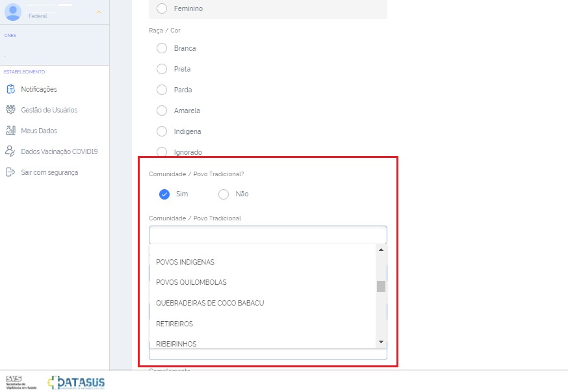Open Gestão de Usuários menu item
Screen dimensions: 568x392
pyautogui.click(x=49, y=110)
